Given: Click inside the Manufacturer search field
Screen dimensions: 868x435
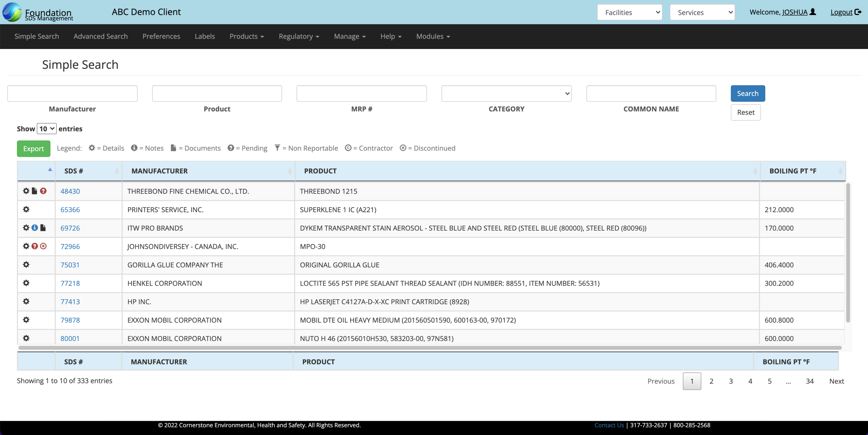Looking at the screenshot, I should pos(72,93).
